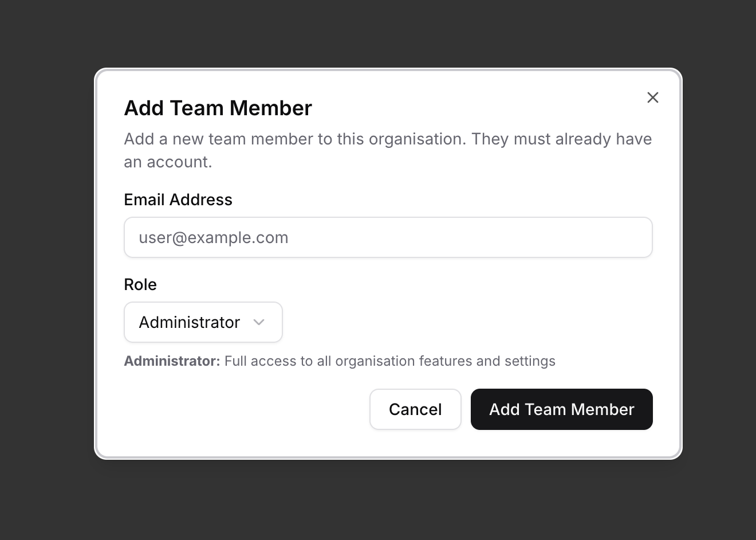This screenshot has height=540, width=756.
Task: Click the Email Address label
Action: click(178, 199)
